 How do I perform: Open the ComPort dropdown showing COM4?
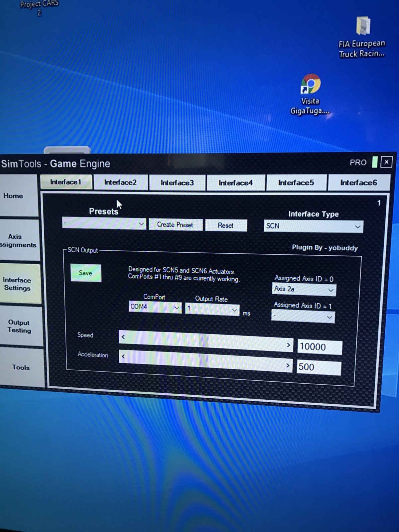[x=155, y=307]
